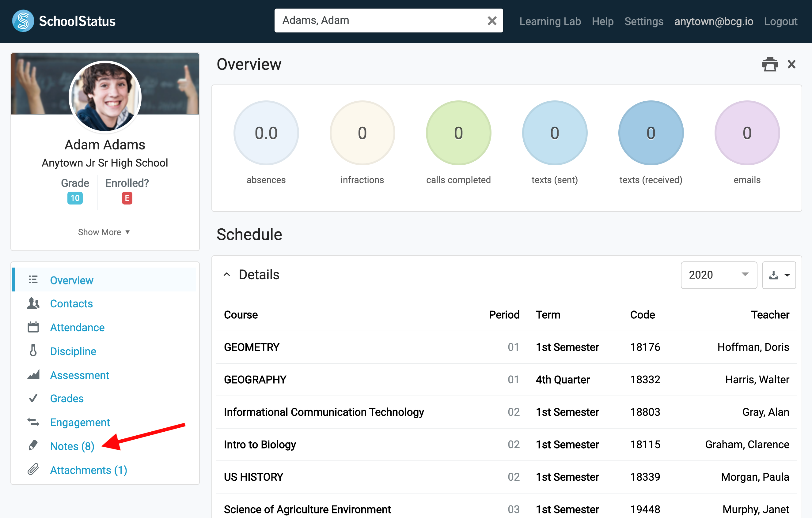Click the Overview list icon

(33, 280)
